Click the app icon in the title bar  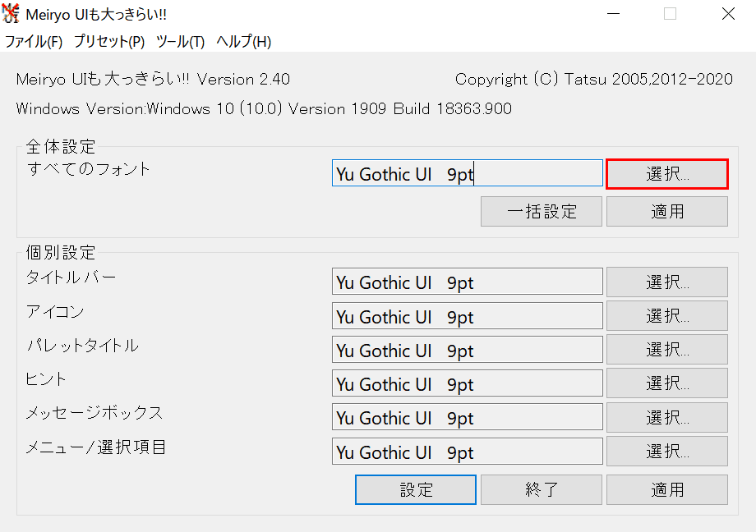[x=11, y=13]
